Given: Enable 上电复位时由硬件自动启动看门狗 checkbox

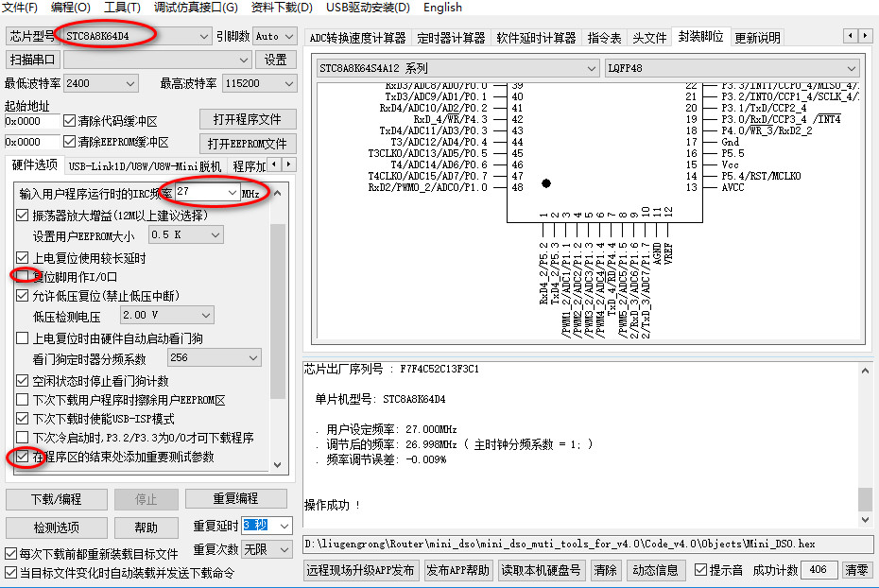Looking at the screenshot, I should click(x=23, y=338).
